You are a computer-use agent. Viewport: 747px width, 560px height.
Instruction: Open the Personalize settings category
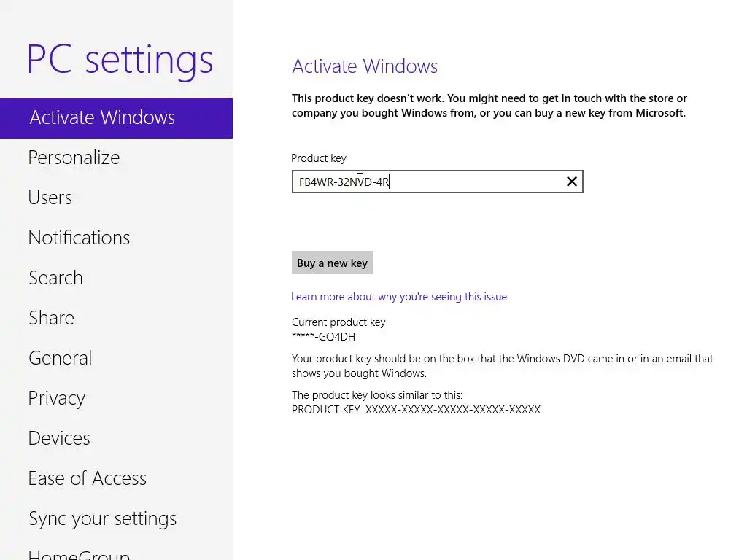[74, 157]
